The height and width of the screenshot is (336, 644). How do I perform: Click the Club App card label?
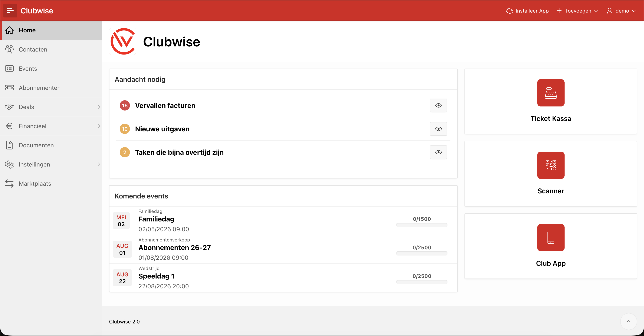pyautogui.click(x=551, y=263)
